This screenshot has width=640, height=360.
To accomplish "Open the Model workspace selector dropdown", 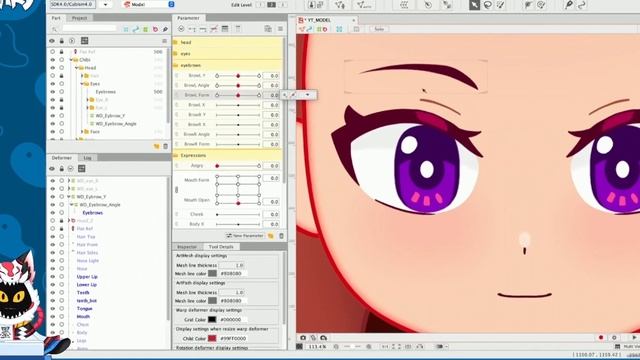I will pyautogui.click(x=171, y=4).
